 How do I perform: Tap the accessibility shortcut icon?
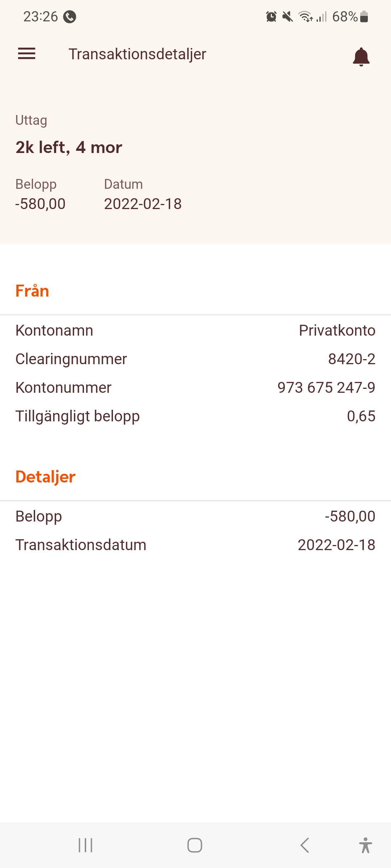365,845
